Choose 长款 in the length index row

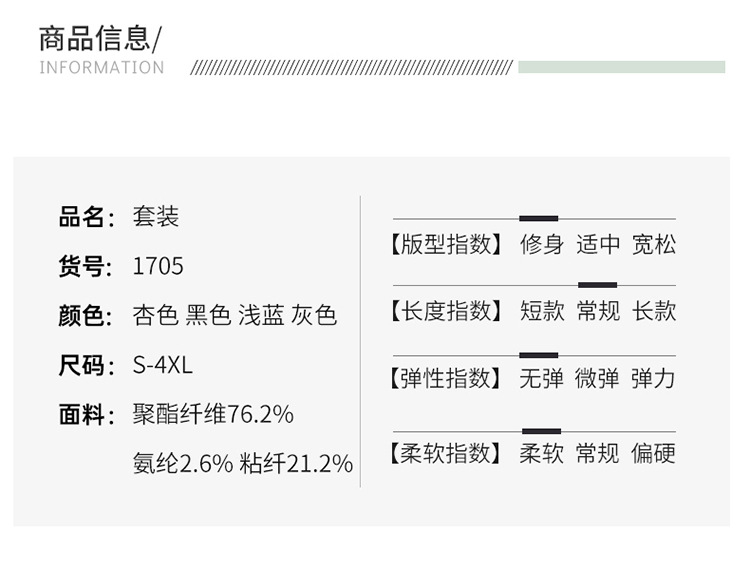pyautogui.click(x=654, y=311)
